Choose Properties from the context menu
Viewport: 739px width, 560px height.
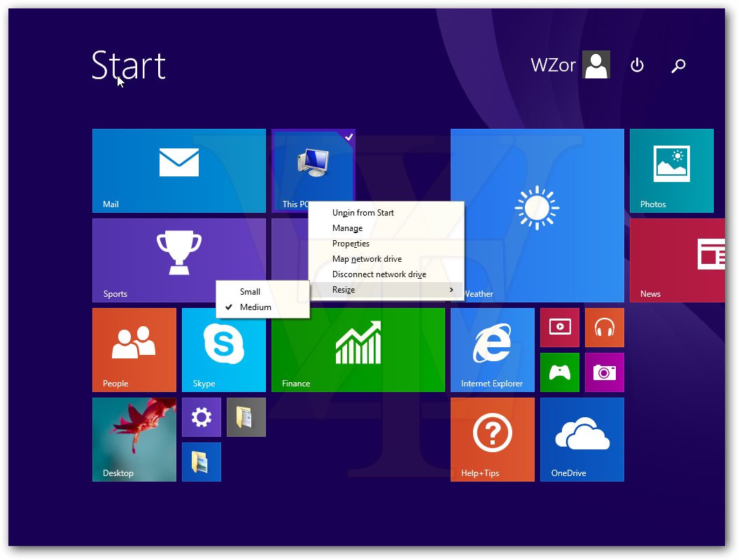[x=386, y=243]
